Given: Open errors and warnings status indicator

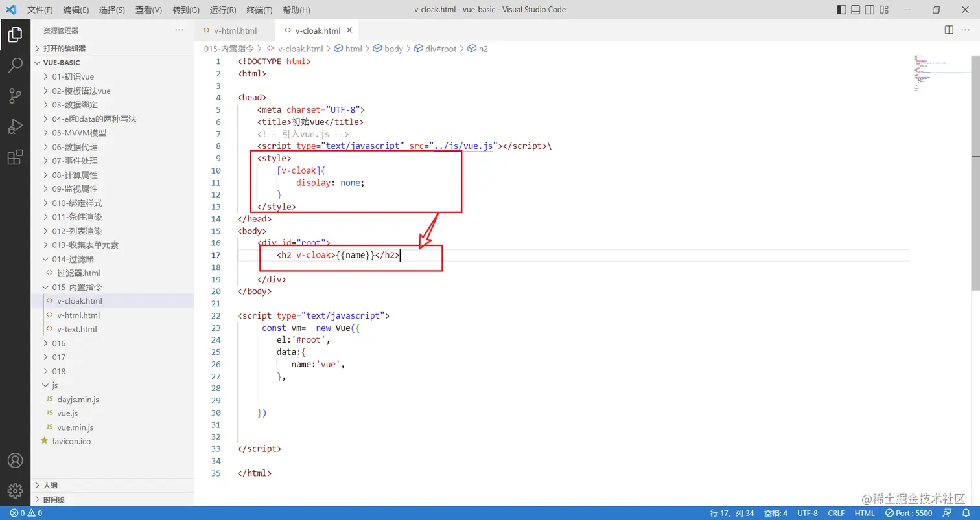Looking at the screenshot, I should 26,513.
